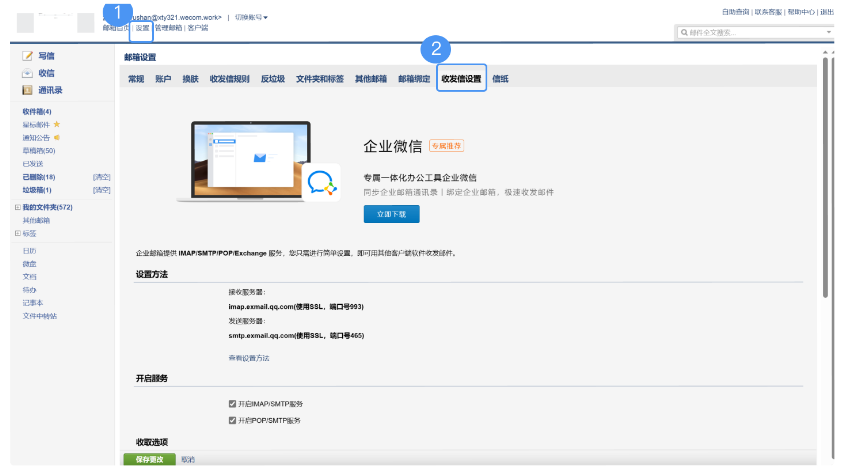This screenshot has width=841, height=472.
Task: Click the 写信 compose mail icon
Action: pyautogui.click(x=28, y=56)
